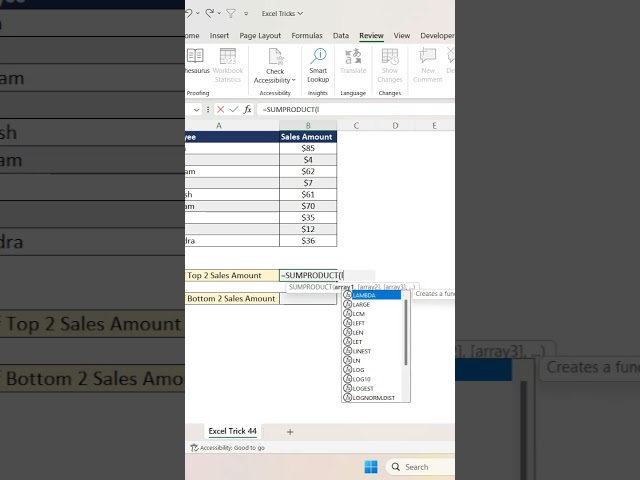Open the Customize Quick Access Toolbar arrow
Image resolution: width=640 pixels, height=480 pixels.
pyautogui.click(x=246, y=13)
